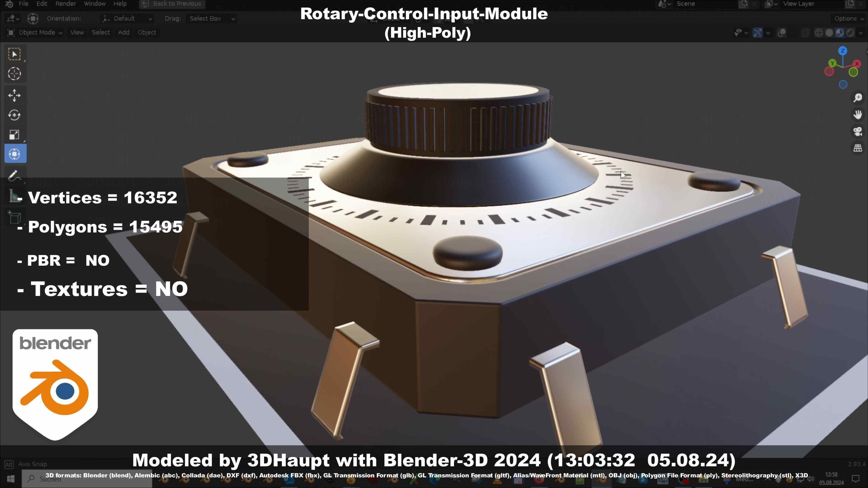This screenshot has width=868, height=488.
Task: Toggle the camera view icon
Action: tap(858, 131)
